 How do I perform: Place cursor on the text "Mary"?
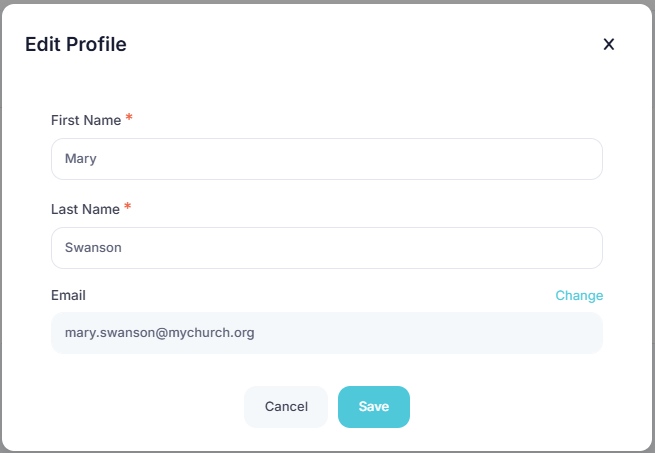(x=80, y=159)
